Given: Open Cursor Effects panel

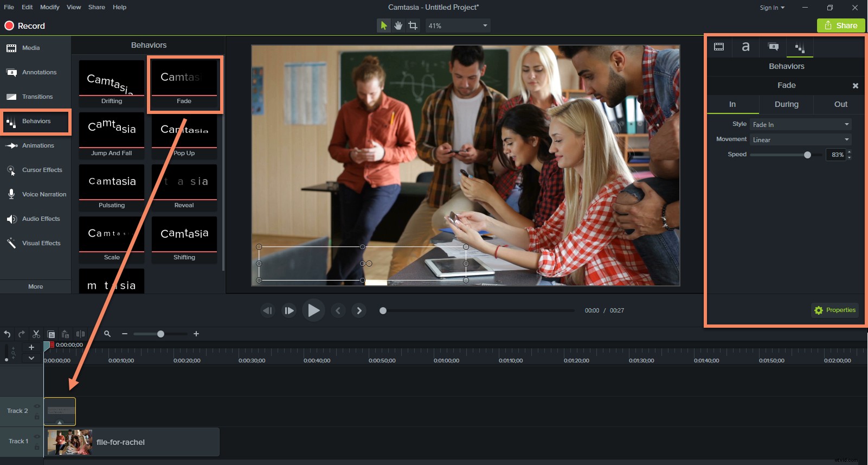Looking at the screenshot, I should [x=35, y=170].
